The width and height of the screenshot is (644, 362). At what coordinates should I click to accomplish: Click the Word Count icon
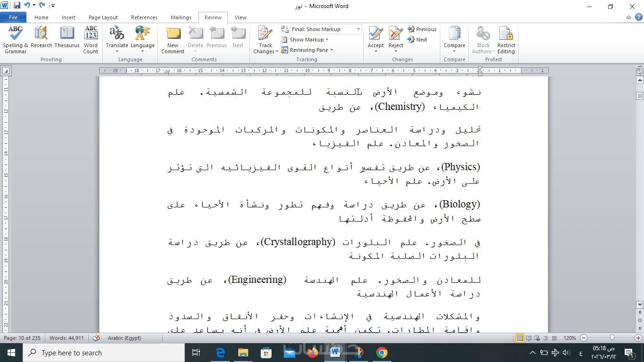(x=91, y=40)
